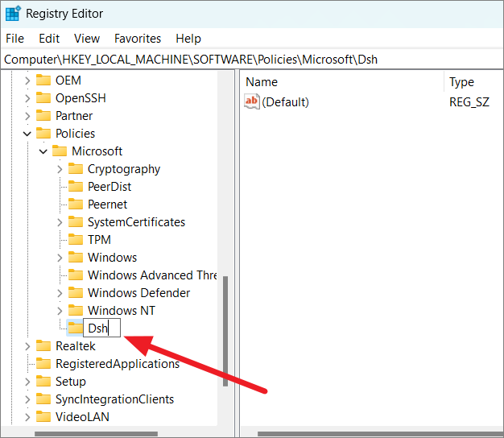Collapse the Policies key
Viewport: 504px width, 438px height.
27,134
